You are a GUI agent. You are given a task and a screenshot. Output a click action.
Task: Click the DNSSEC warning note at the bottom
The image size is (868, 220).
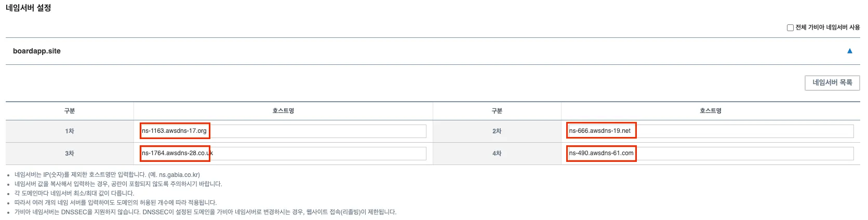point(205,212)
